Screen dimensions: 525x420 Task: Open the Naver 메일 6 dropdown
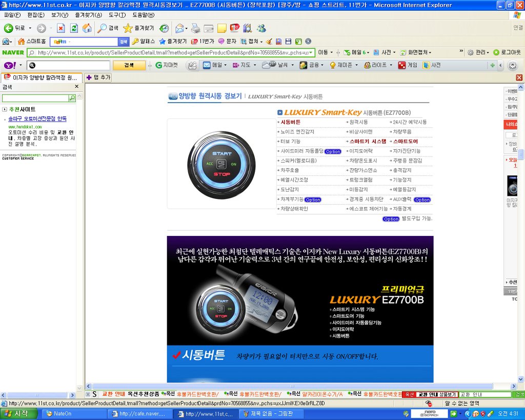(x=369, y=52)
